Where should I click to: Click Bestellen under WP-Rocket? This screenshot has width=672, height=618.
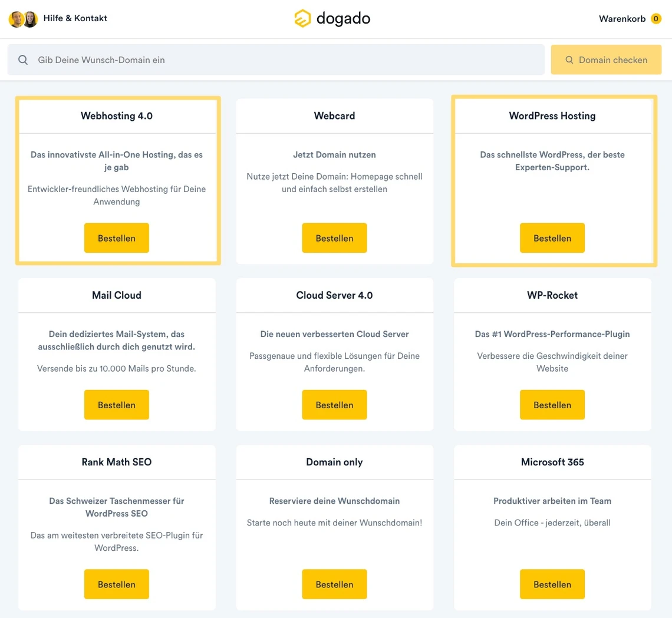point(552,405)
